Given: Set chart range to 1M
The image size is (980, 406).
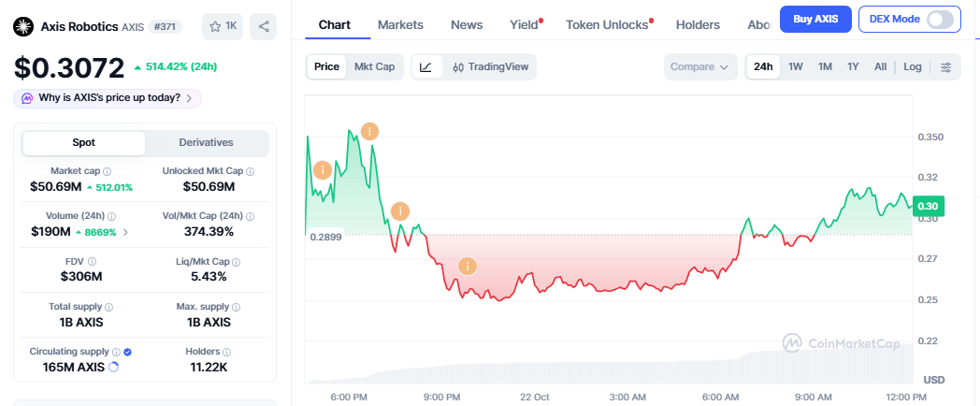Looking at the screenshot, I should [825, 67].
